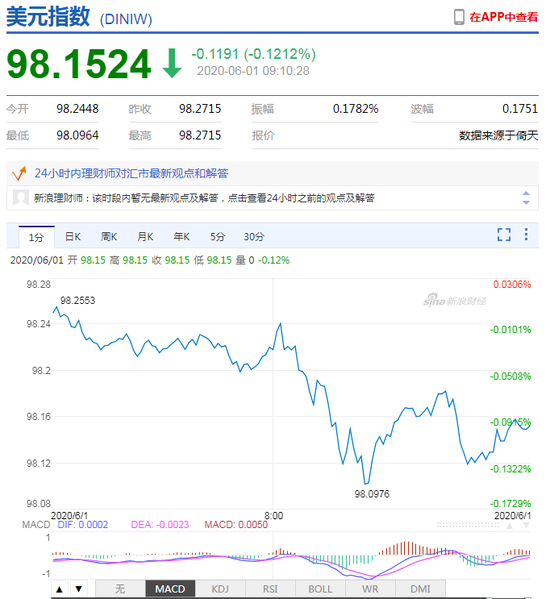Screen dimensions: 550x599
Task: Select the BOLL indicator button
Action: pyautogui.click(x=320, y=589)
